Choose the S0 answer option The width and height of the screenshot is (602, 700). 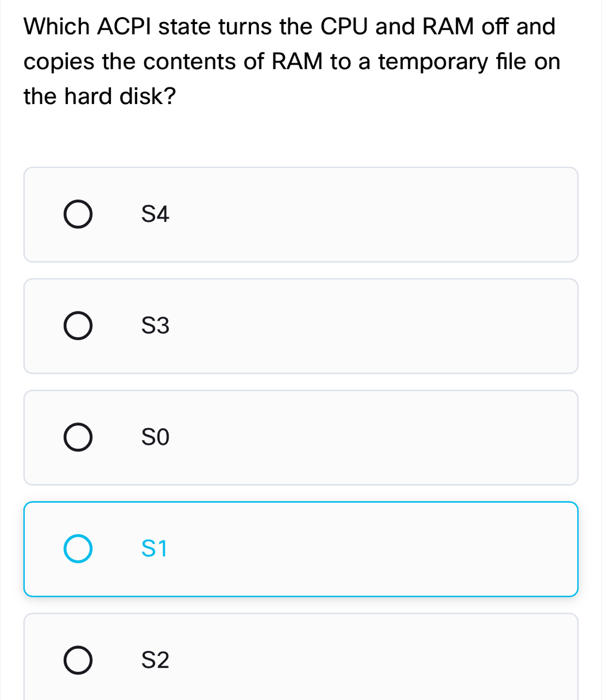pyautogui.click(x=301, y=437)
